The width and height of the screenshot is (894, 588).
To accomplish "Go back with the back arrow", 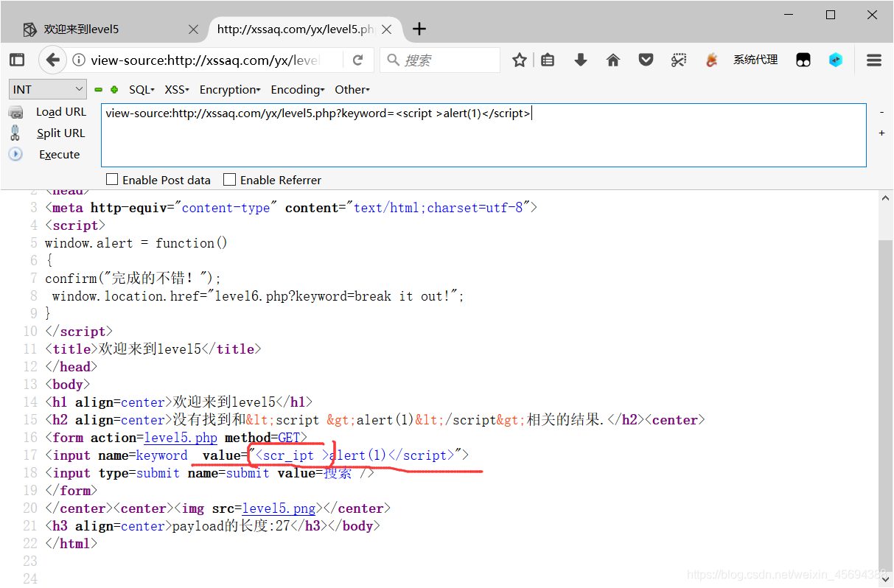I will (x=52, y=60).
